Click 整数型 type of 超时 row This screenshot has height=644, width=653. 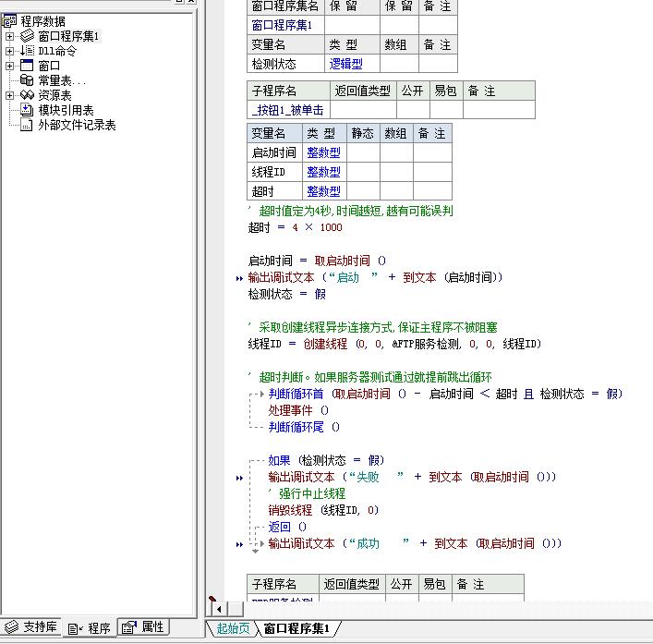click(324, 191)
